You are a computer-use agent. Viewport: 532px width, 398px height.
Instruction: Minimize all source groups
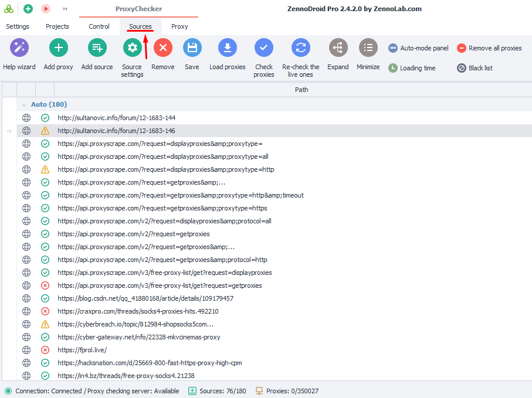pyautogui.click(x=368, y=48)
